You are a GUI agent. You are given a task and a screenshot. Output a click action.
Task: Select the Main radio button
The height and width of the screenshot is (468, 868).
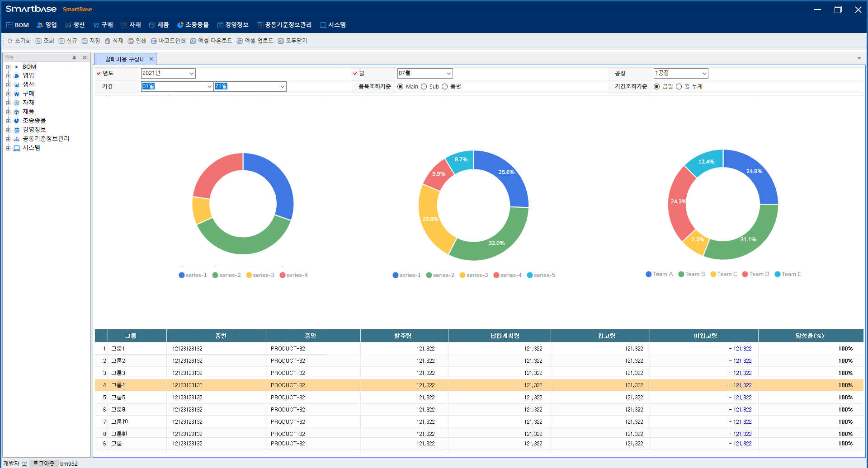pos(400,87)
